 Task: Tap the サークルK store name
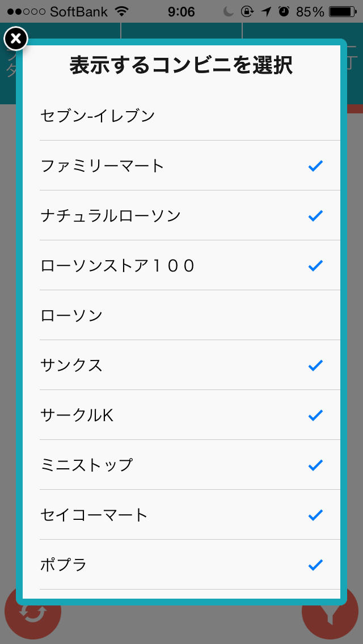(x=77, y=416)
